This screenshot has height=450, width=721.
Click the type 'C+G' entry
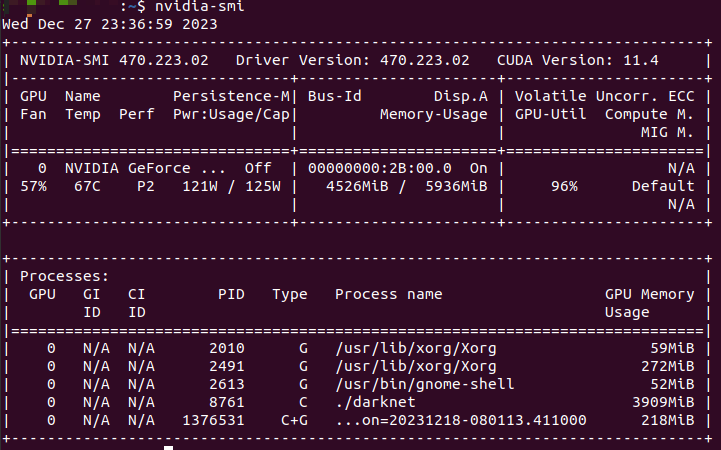pyautogui.click(x=294, y=420)
